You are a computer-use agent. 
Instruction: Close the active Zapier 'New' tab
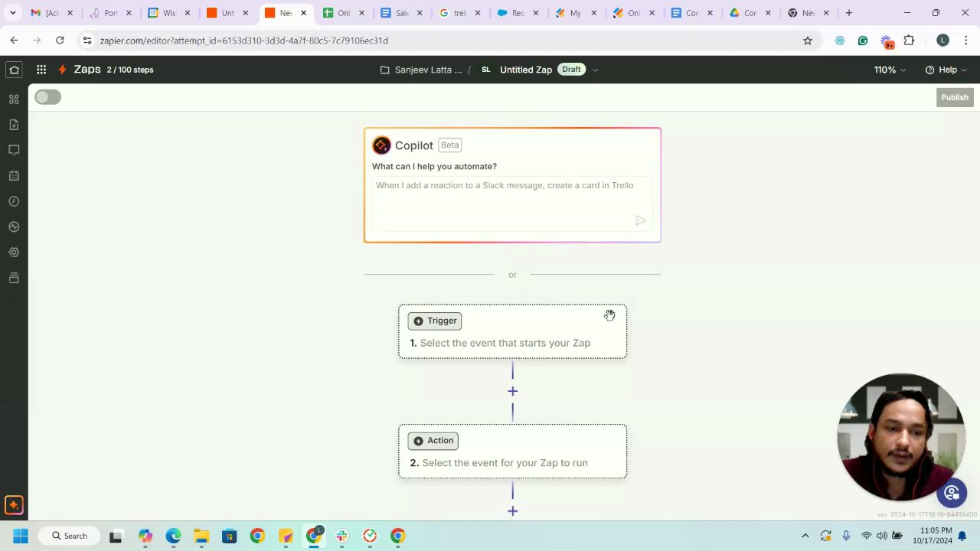point(304,13)
